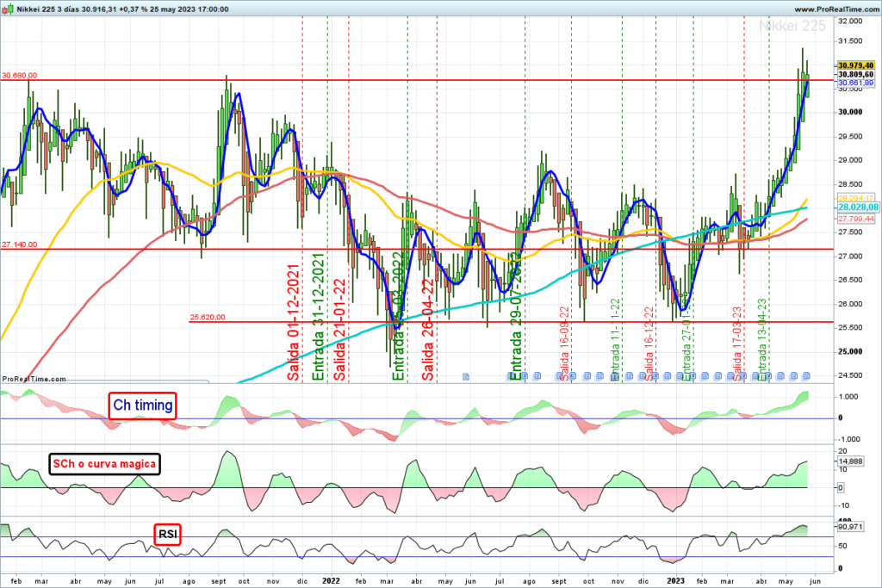Click the 1.000 level on the Ch timing scale
This screenshot has width=882, height=588.
click(x=848, y=397)
